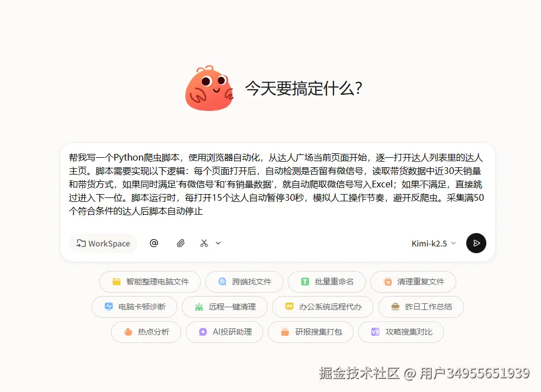541x392 pixels.
Task: Click the scissors screenshot icon
Action: 204,243
